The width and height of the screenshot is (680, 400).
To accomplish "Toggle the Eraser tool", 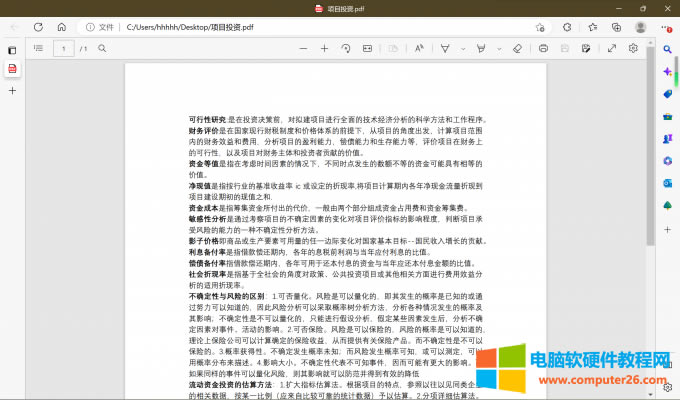I will coord(517,48).
